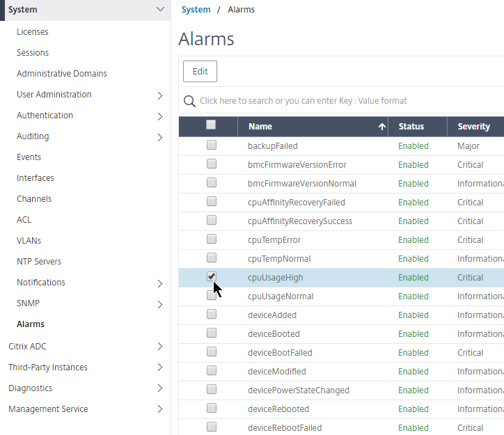Expand Auditing submenu arrow

(x=160, y=138)
